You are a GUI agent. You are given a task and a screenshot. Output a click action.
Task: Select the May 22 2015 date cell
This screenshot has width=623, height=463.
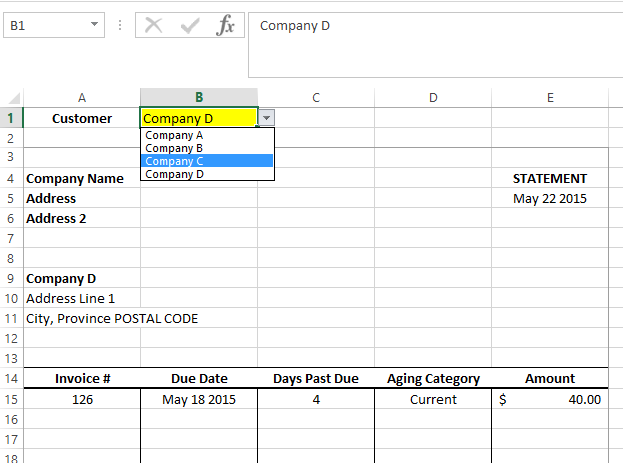(x=550, y=198)
